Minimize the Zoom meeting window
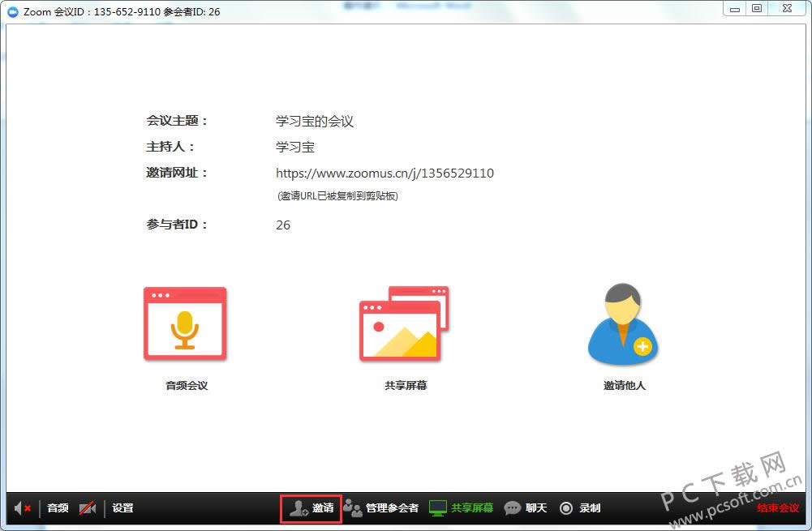Viewport: 812px width, 531px height. coord(735,9)
